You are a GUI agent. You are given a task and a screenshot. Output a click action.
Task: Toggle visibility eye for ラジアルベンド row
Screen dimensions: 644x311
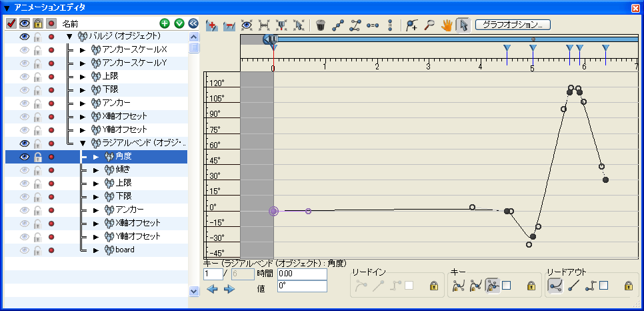(25, 143)
